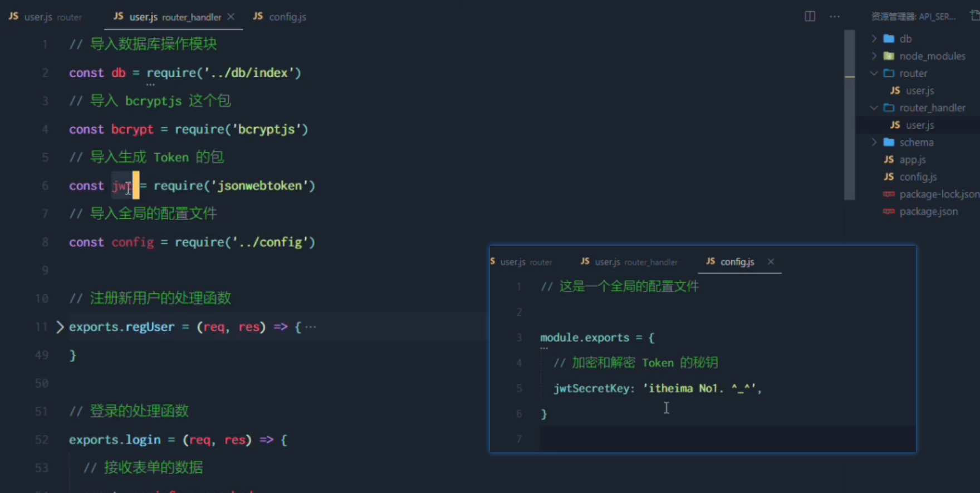
Task: Click the JS icon on router_handler tab
Action: tap(119, 16)
